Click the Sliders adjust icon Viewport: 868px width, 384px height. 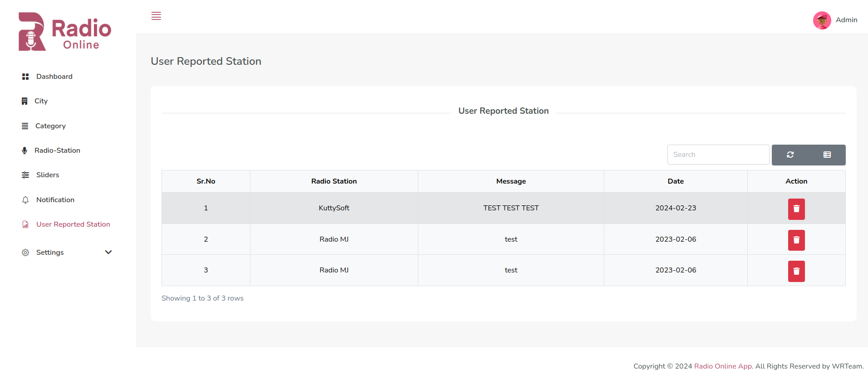25,175
